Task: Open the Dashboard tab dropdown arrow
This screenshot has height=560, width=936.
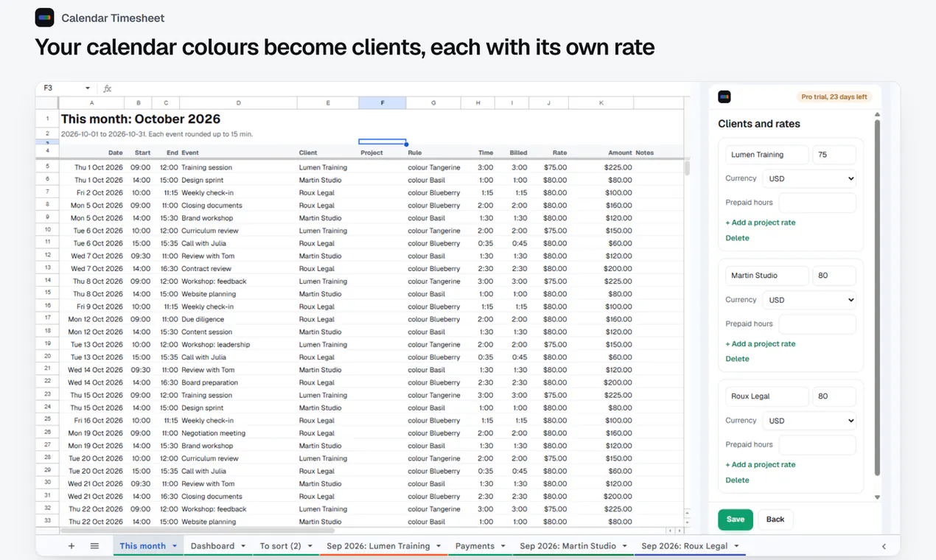Action: point(242,546)
